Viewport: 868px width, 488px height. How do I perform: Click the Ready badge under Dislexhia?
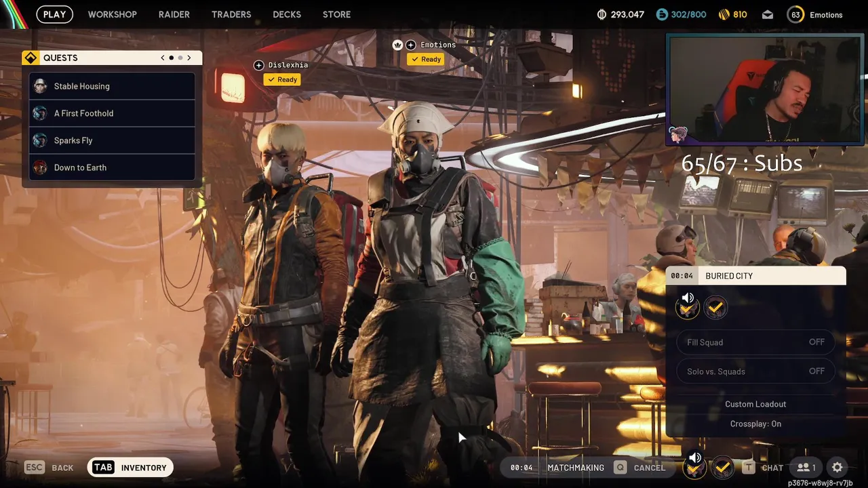pyautogui.click(x=282, y=79)
